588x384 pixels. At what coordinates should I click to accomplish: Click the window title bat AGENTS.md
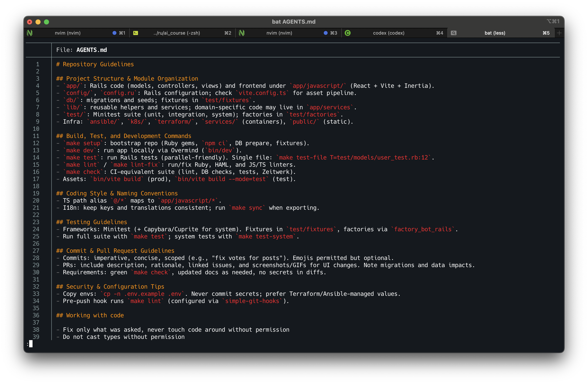click(294, 22)
